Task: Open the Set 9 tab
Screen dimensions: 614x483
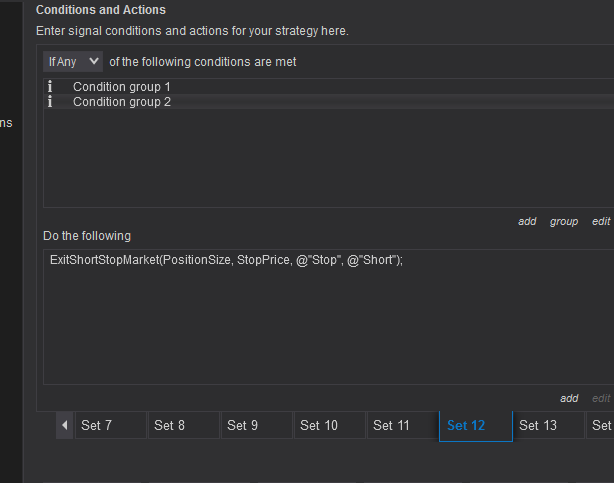Action: 256,425
